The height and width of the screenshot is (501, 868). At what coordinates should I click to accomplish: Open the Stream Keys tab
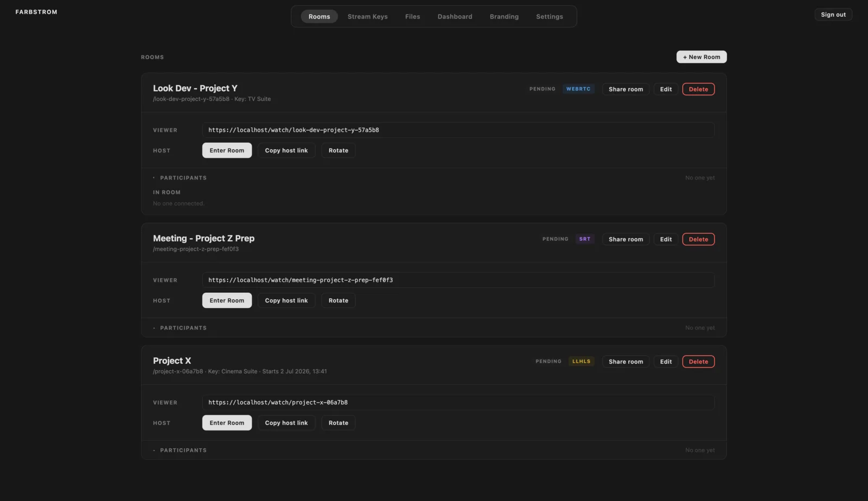[x=367, y=16]
